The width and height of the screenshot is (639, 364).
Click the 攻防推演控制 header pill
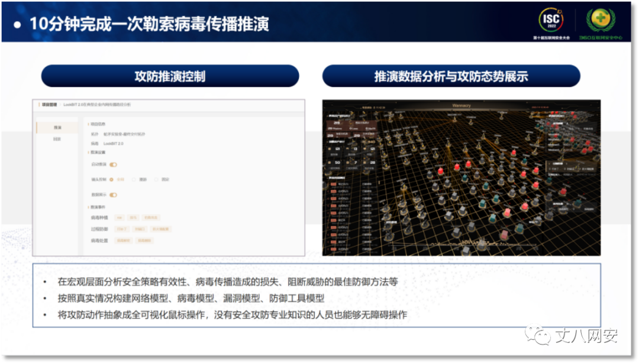[170, 76]
